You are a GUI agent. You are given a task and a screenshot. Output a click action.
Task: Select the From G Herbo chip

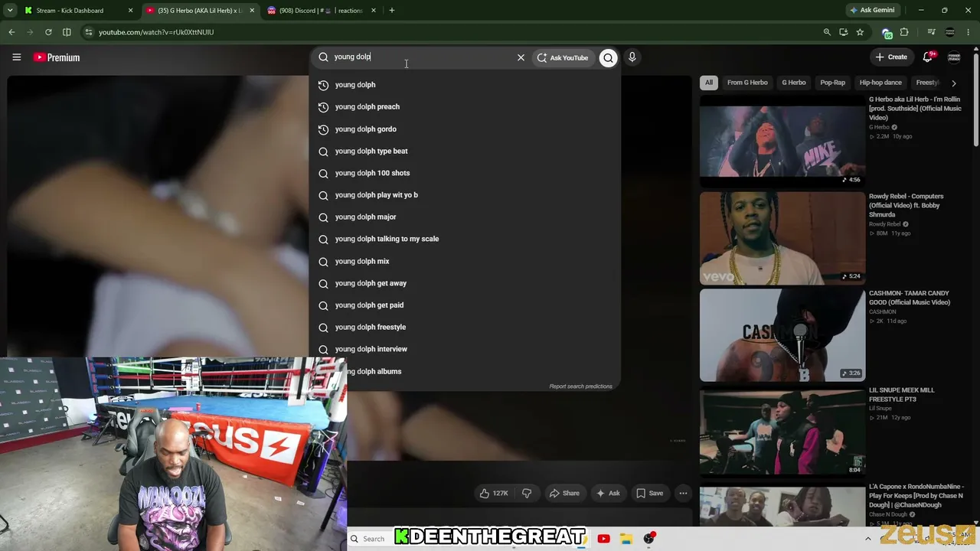tap(747, 83)
